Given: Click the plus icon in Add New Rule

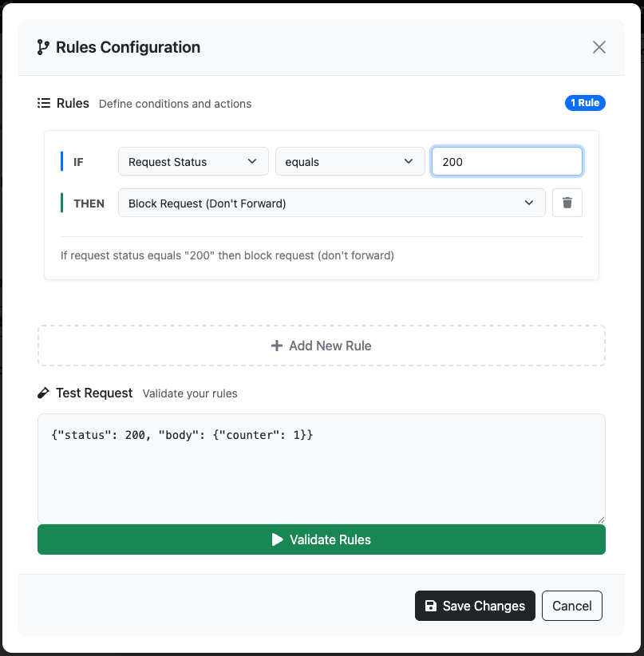Looking at the screenshot, I should (275, 346).
